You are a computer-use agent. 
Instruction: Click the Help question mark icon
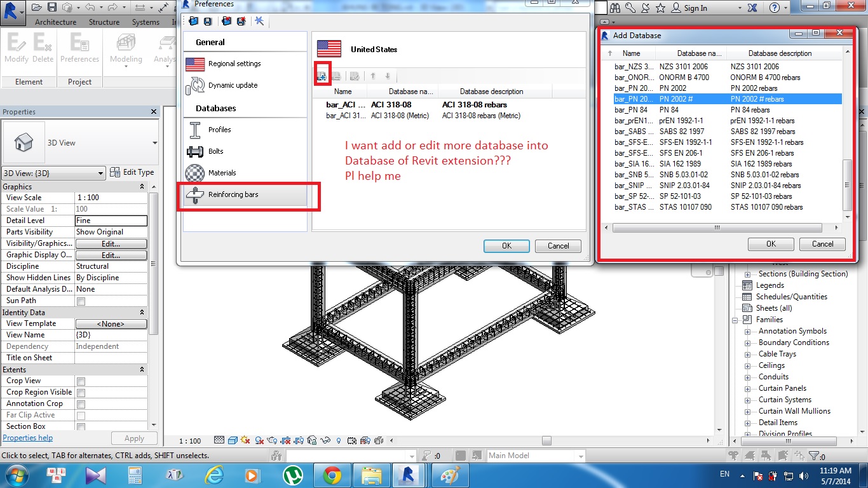click(774, 8)
